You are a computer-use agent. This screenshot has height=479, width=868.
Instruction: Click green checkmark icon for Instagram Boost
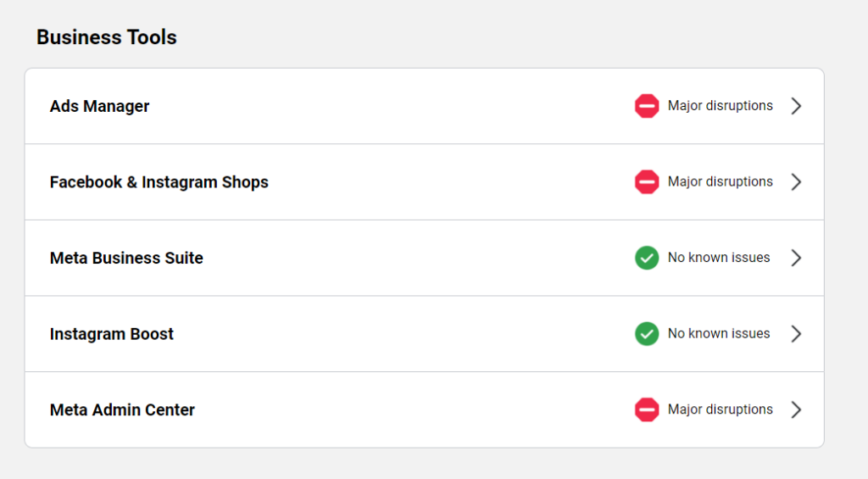tap(647, 334)
